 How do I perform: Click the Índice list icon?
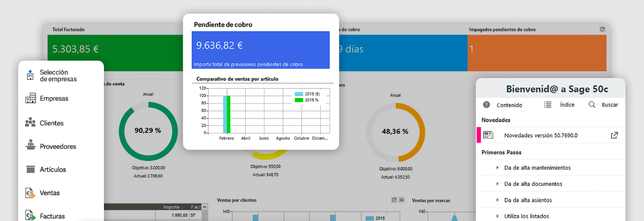(548, 104)
